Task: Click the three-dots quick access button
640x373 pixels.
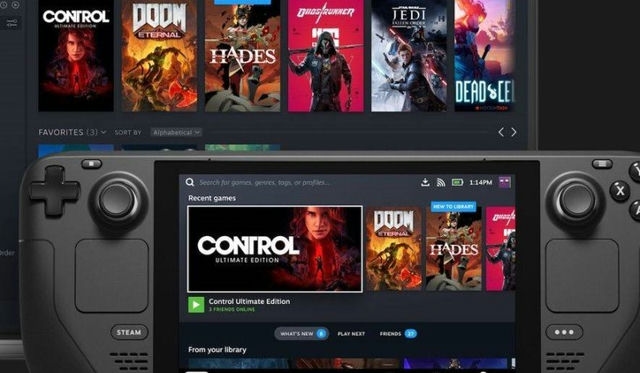Action: click(564, 332)
